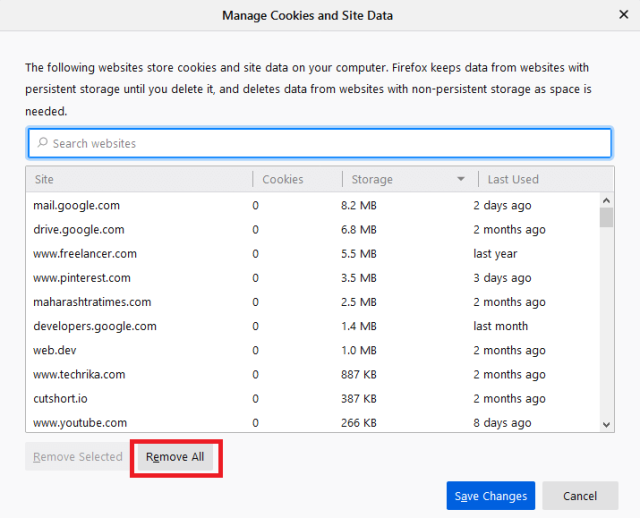This screenshot has width=640, height=518.
Task: Select the cutshort.io row
Action: click(x=313, y=398)
